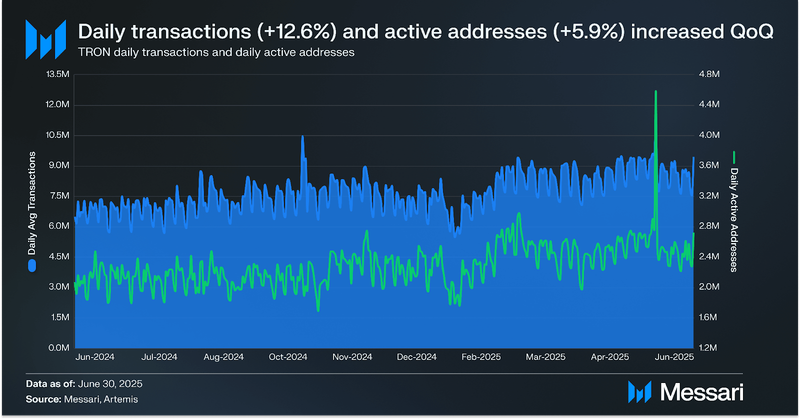Screen dimensions: 800x419
Task: Click the Source: Messari, Artemis line
Action: (82, 399)
